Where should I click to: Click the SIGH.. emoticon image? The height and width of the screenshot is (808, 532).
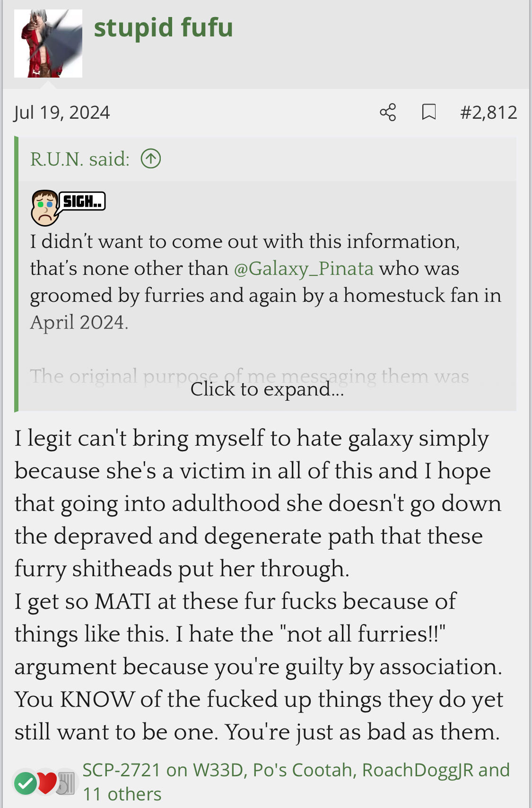68,208
